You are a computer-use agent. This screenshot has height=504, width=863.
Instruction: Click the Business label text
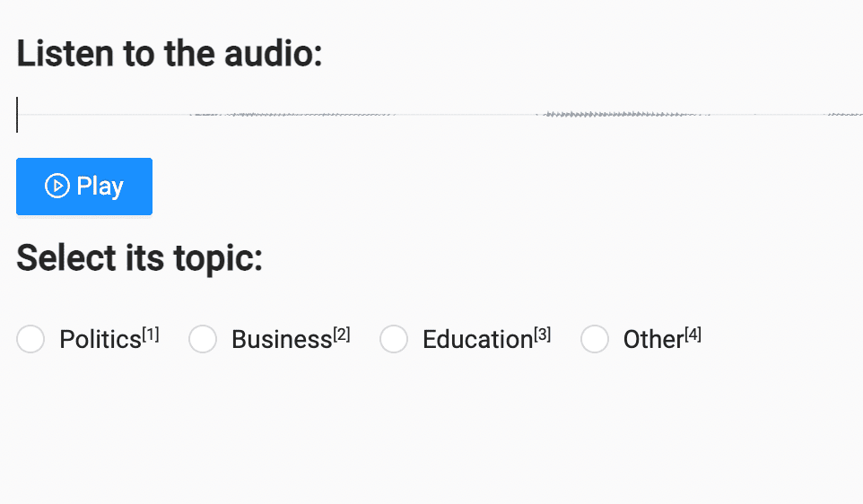pos(282,340)
